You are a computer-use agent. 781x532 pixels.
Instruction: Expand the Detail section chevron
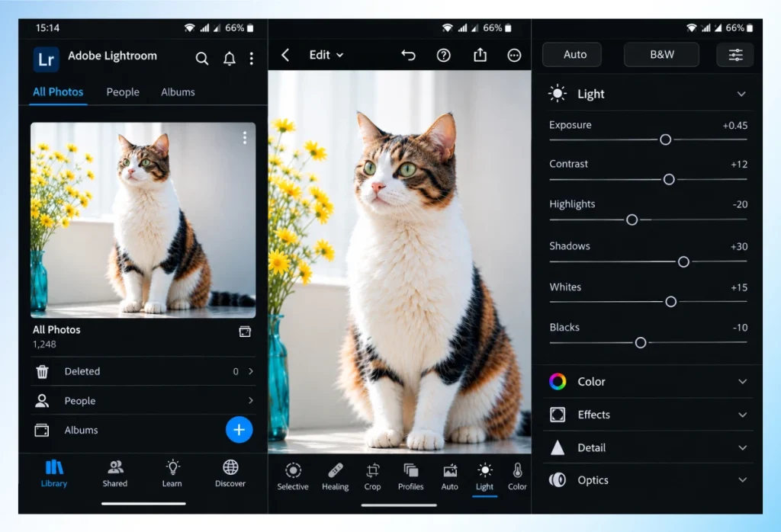click(x=743, y=448)
